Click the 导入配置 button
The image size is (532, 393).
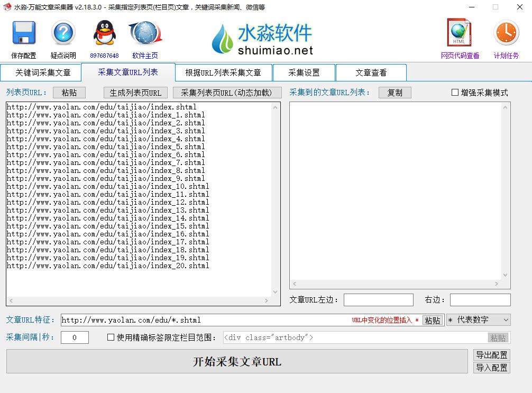click(x=492, y=368)
